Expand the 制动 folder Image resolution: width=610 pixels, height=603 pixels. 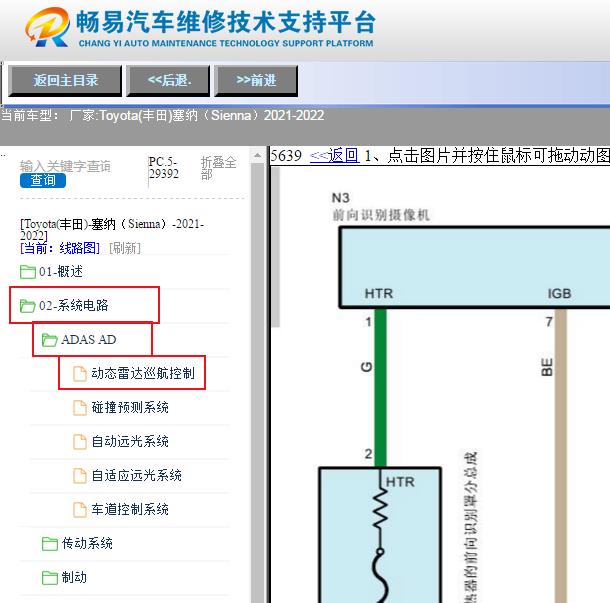(x=74, y=577)
